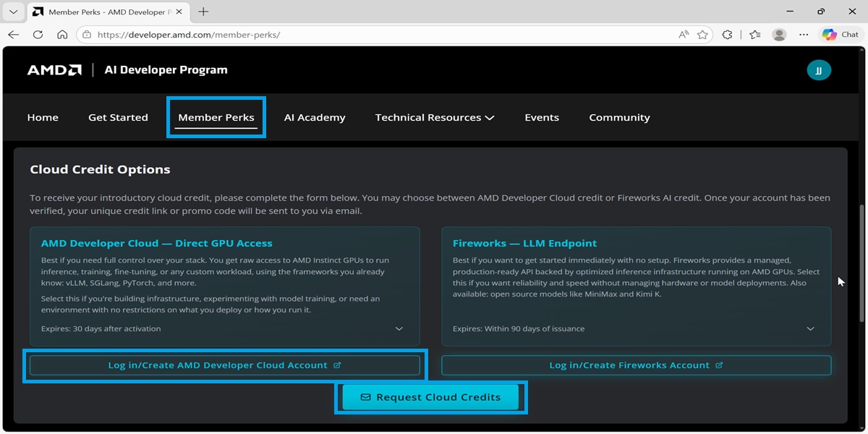The image size is (868, 434).
Task: Click Log in/Create Fireworks Account
Action: (636, 365)
